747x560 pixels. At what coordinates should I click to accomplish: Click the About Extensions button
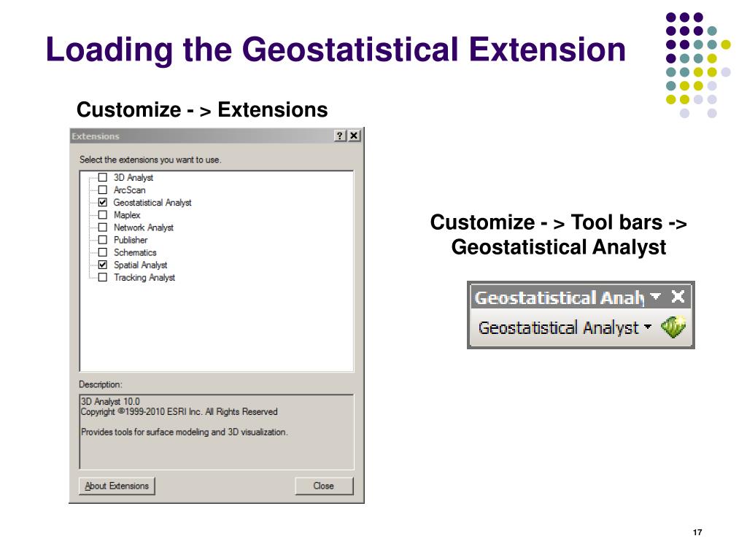click(x=117, y=486)
